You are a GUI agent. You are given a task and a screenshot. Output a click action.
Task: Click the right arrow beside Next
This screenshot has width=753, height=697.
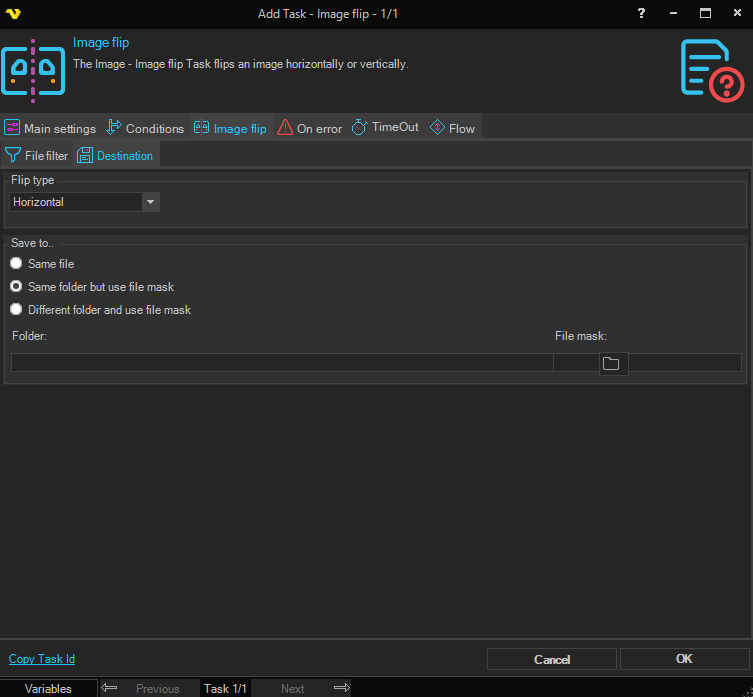click(x=341, y=688)
